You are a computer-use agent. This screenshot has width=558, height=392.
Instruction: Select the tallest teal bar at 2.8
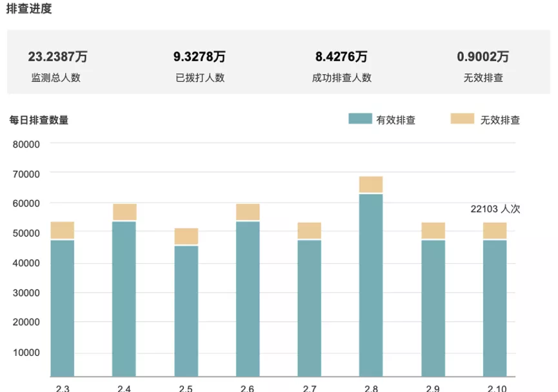371,285
